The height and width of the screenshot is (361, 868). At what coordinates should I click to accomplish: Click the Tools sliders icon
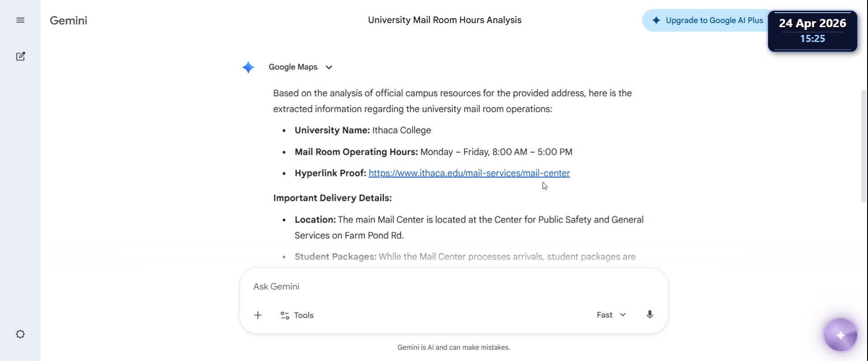pos(285,315)
